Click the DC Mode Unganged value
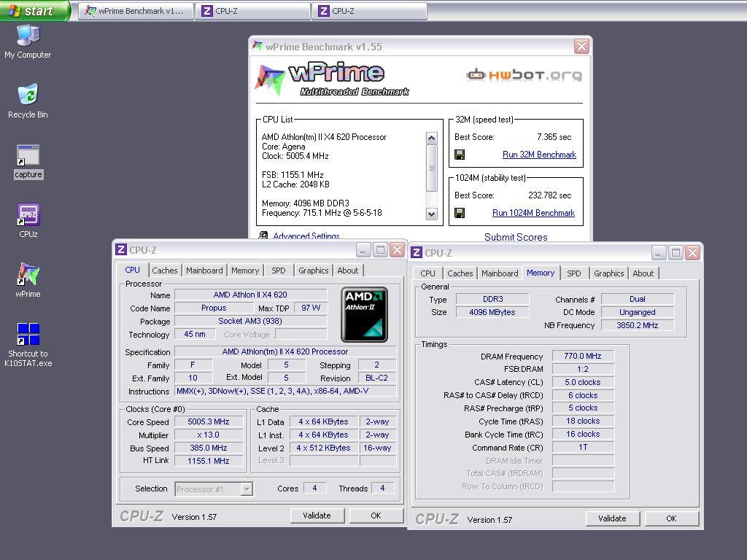The image size is (747, 560). (638, 312)
